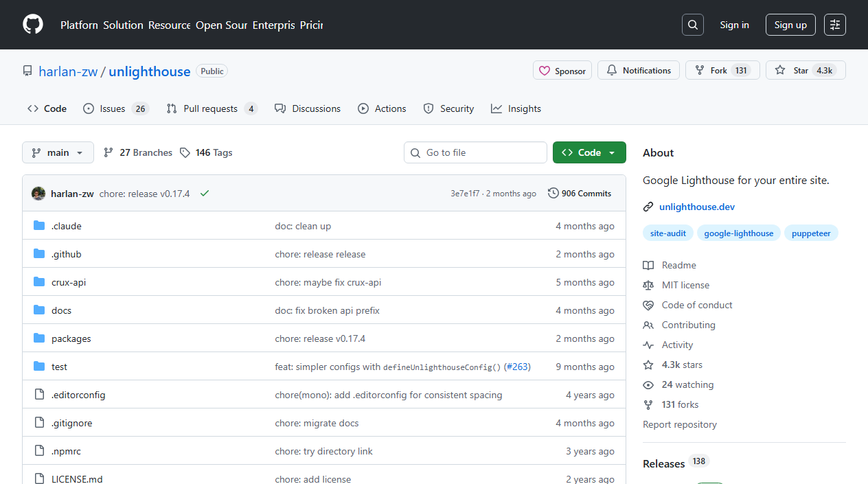The image size is (868, 484).
Task: Open the Contributing link
Action: [689, 325]
